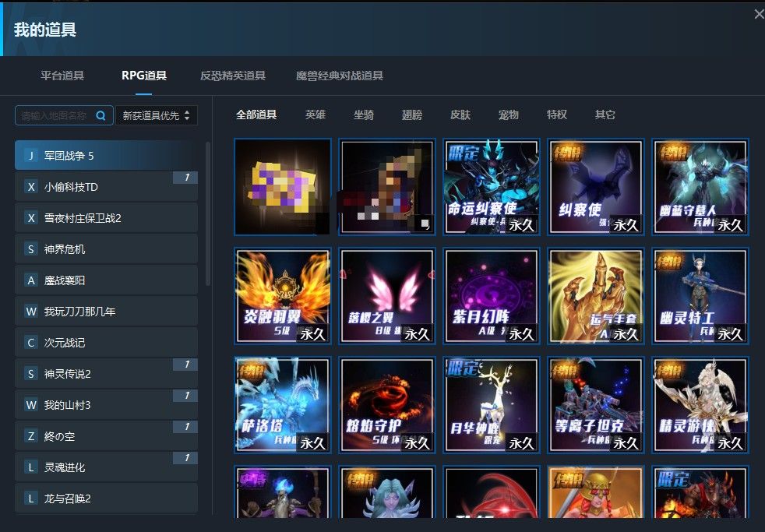Open the 月华神鹿 deer item
Image resolution: width=765 pixels, height=532 pixels.
click(x=492, y=405)
